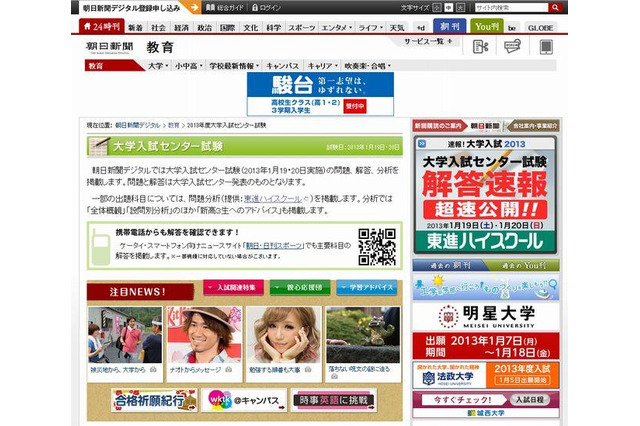
Task: Open the キャンパス menu item
Action: click(x=282, y=66)
